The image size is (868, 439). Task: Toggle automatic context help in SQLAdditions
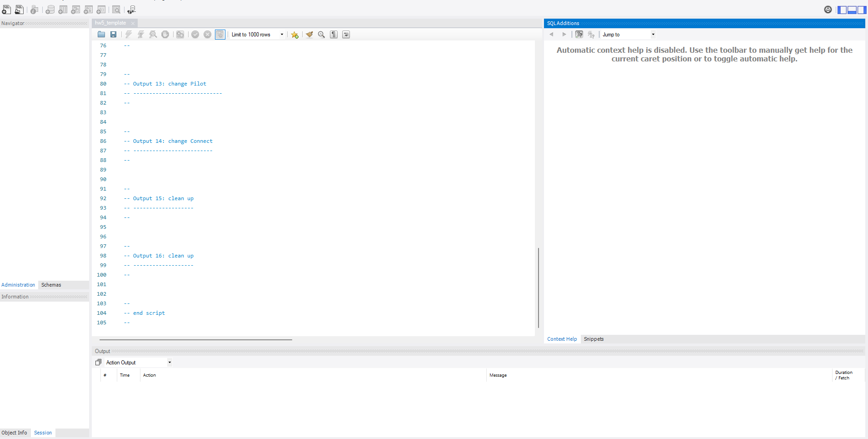click(x=579, y=34)
